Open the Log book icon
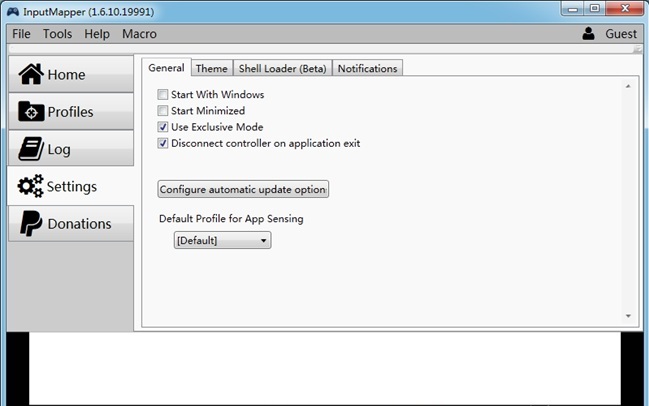This screenshot has width=649, height=406. coord(31,149)
